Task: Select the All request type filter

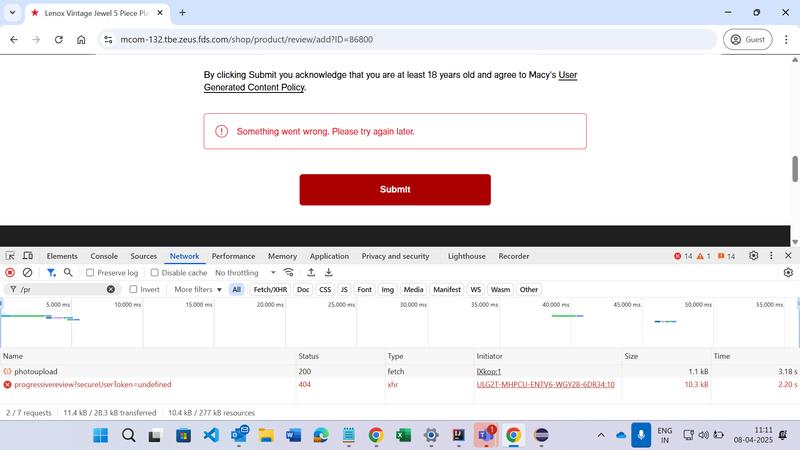Action: [x=236, y=289]
